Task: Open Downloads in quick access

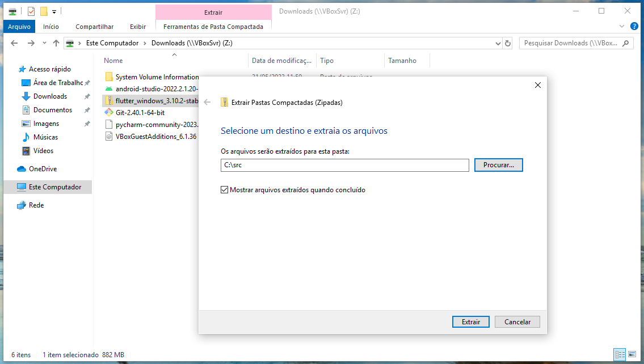Action: point(50,96)
